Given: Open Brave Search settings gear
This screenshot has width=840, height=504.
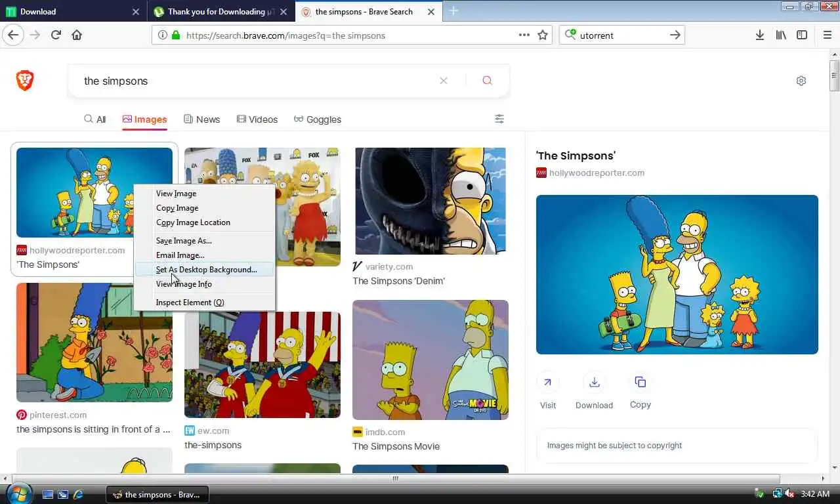Looking at the screenshot, I should point(801,81).
